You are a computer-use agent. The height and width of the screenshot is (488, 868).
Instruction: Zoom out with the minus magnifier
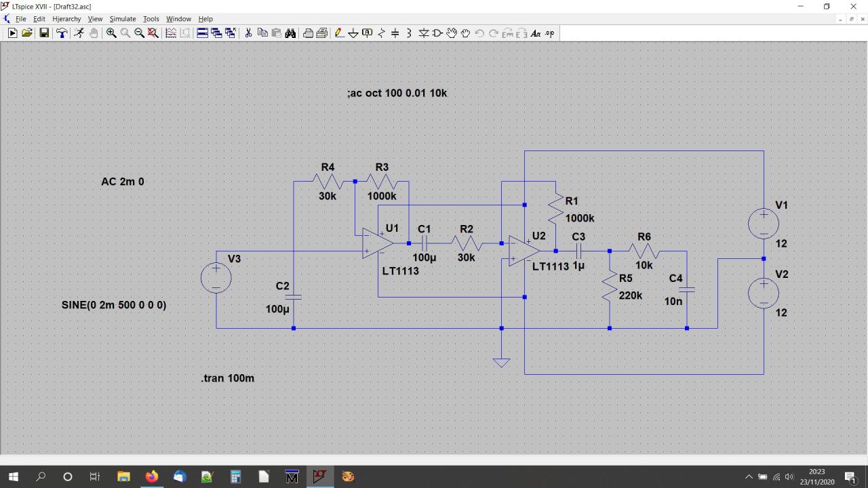139,33
